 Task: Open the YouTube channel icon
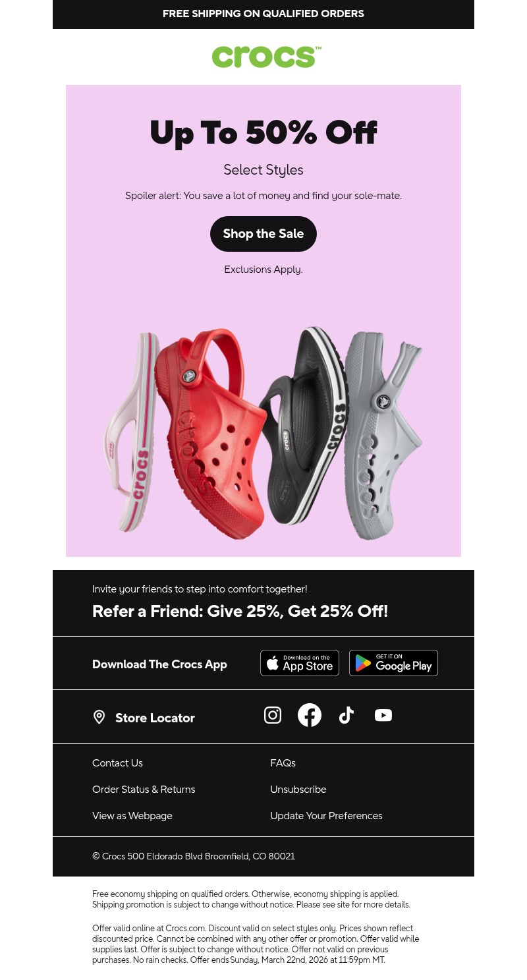point(383,715)
